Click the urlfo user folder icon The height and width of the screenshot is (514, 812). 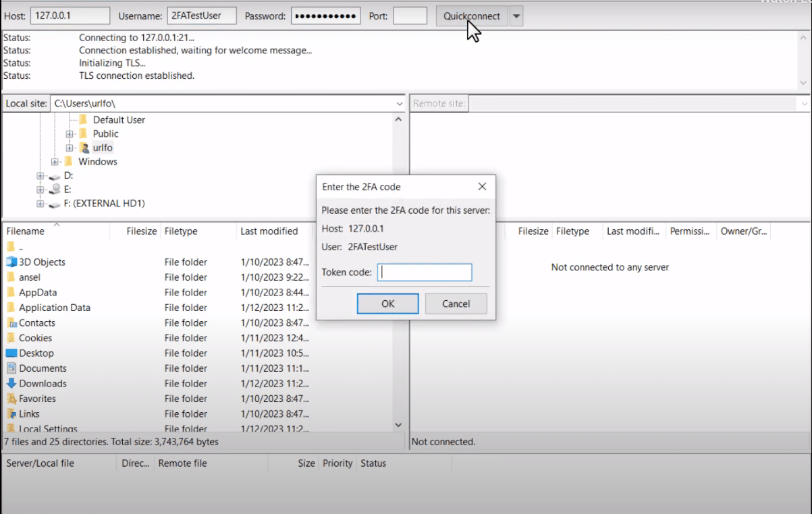(84, 148)
